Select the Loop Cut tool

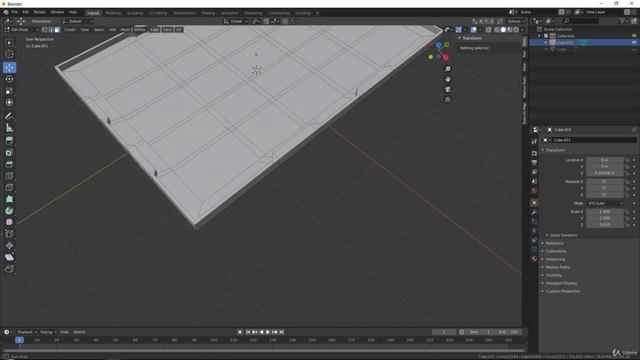(x=9, y=176)
